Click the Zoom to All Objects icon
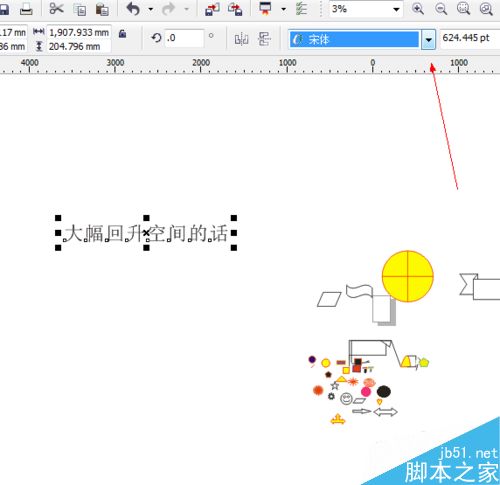The height and width of the screenshot is (485, 500). tap(486, 9)
